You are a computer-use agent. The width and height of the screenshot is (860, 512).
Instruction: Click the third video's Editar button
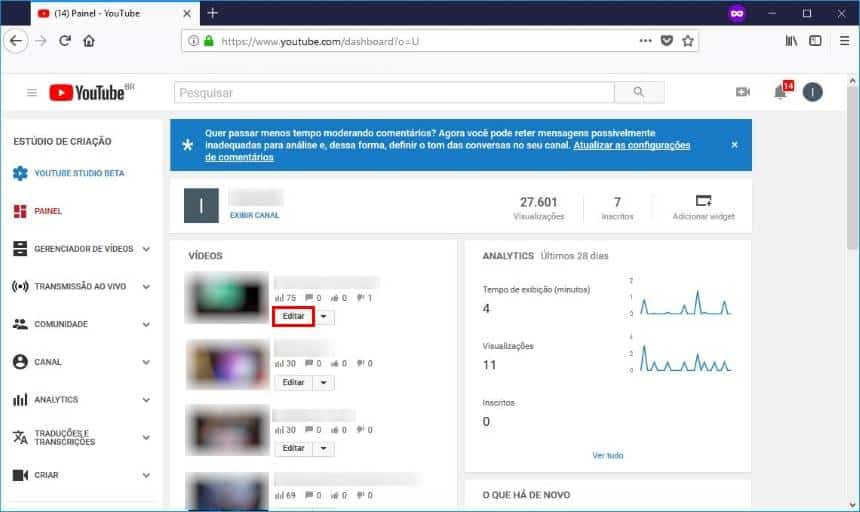point(293,448)
